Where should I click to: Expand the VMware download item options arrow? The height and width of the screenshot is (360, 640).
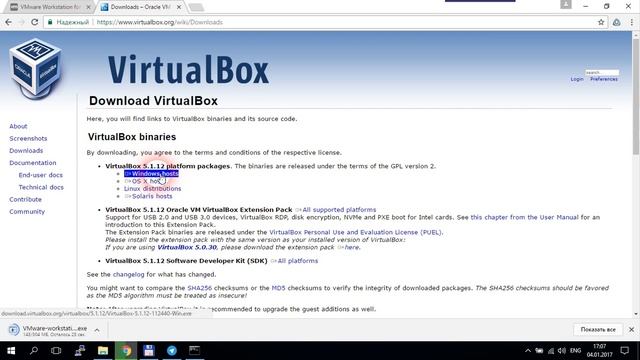tap(97, 330)
